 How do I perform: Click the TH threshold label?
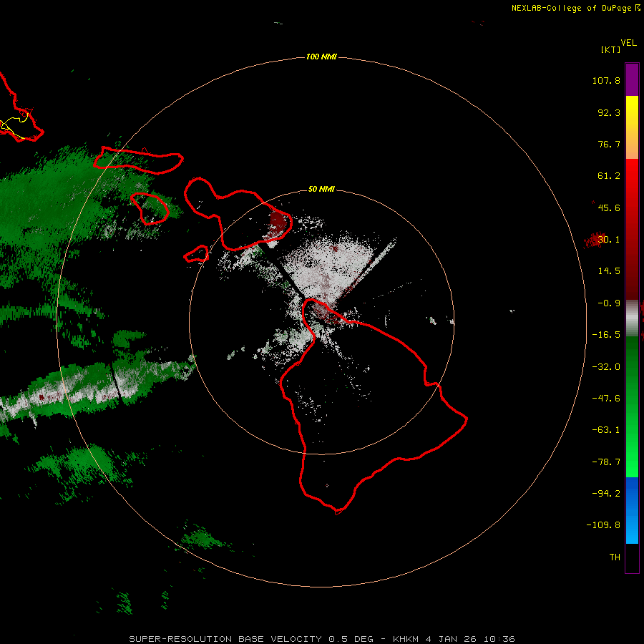pyautogui.click(x=615, y=557)
